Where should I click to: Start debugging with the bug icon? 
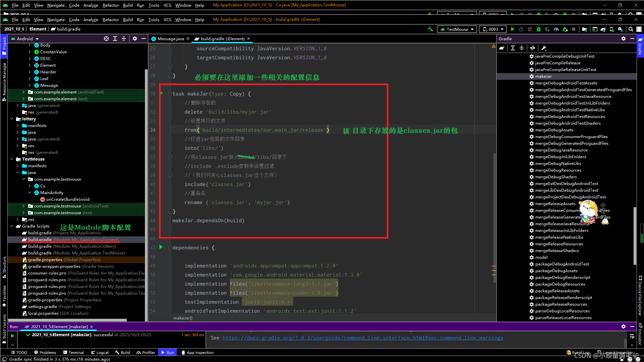pyautogui.click(x=539, y=29)
